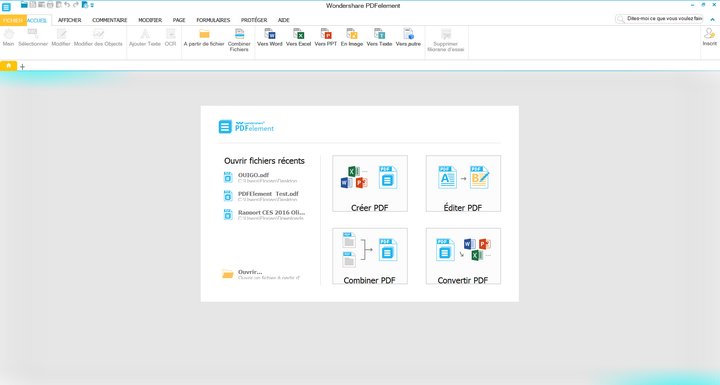Open recent file OUIGO.pdf
The image size is (720, 385).
264,177
